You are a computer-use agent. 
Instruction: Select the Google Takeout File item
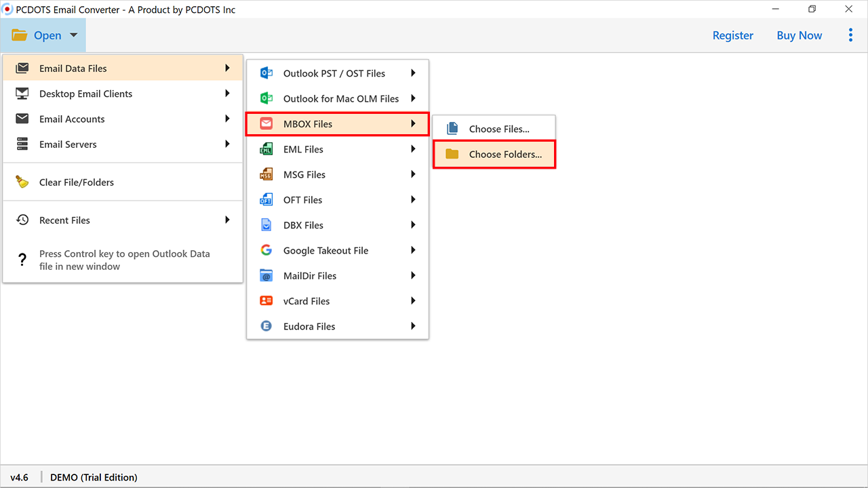click(338, 250)
